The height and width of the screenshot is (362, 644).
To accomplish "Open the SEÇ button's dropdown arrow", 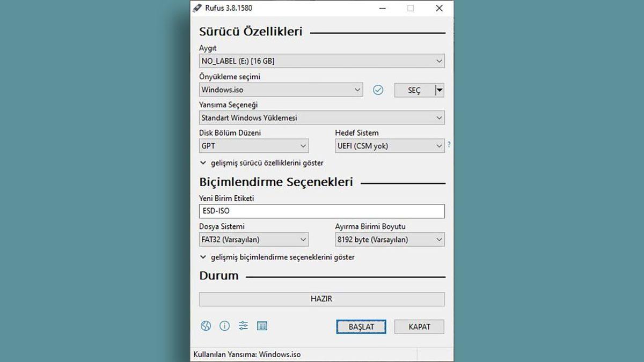I will tap(439, 90).
